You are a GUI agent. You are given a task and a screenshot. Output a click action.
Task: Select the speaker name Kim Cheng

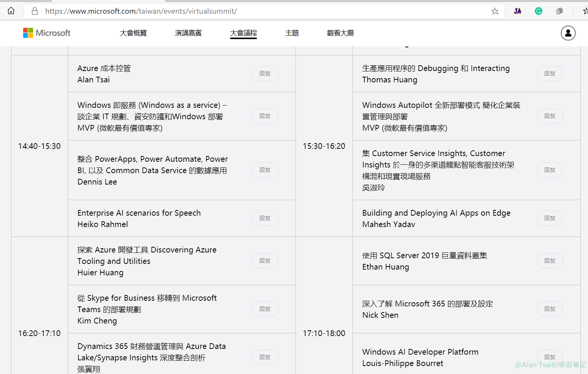click(x=97, y=321)
